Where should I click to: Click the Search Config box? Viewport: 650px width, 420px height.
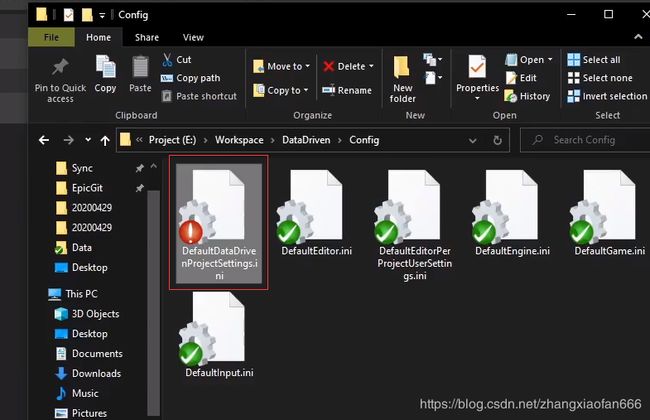click(x=585, y=140)
